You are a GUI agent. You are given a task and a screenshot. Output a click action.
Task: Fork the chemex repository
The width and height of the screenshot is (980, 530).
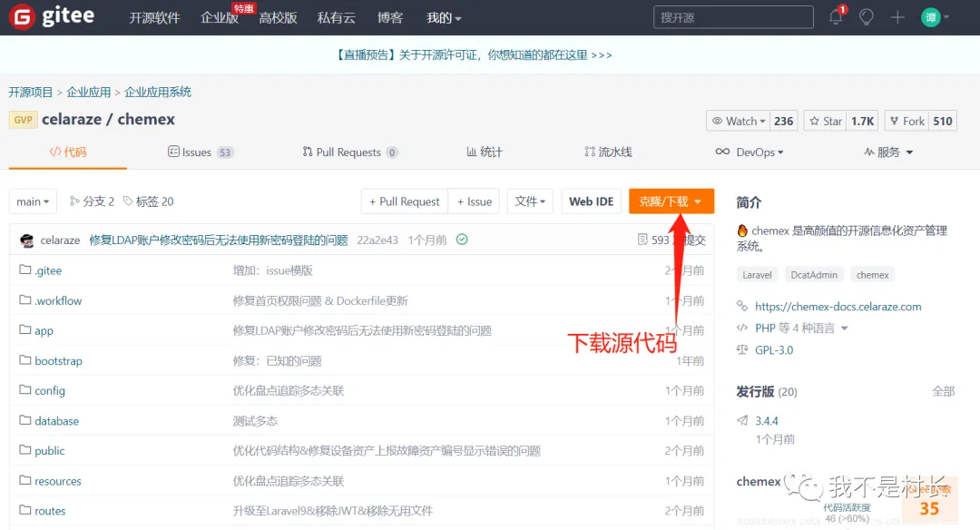(906, 121)
